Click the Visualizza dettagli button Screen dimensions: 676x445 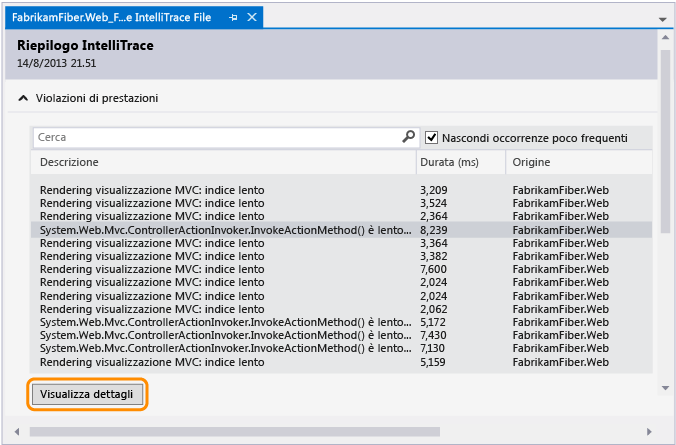click(88, 395)
